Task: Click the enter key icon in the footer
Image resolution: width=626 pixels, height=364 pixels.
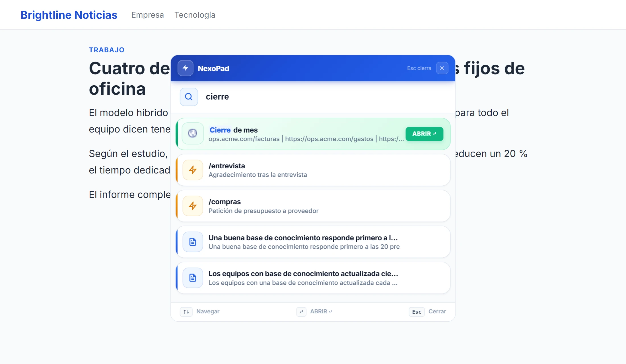Action: tap(301, 312)
